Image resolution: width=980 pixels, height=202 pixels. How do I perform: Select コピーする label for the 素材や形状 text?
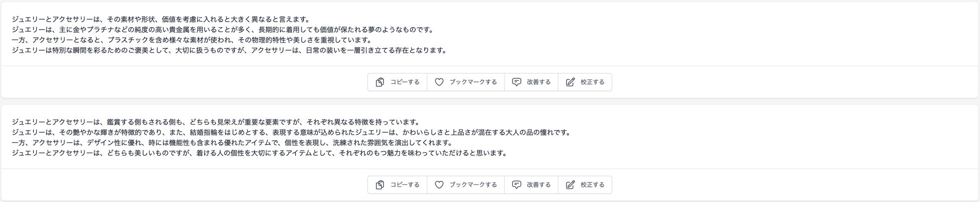coord(405,82)
